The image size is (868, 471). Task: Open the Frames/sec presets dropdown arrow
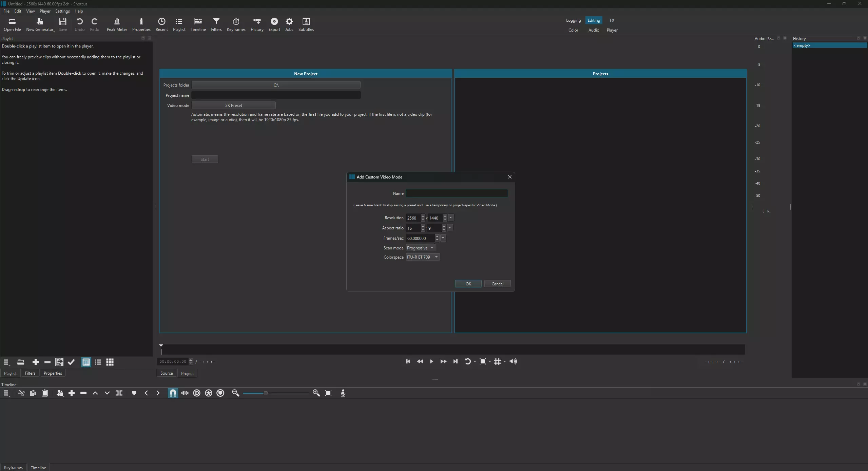pyautogui.click(x=443, y=238)
